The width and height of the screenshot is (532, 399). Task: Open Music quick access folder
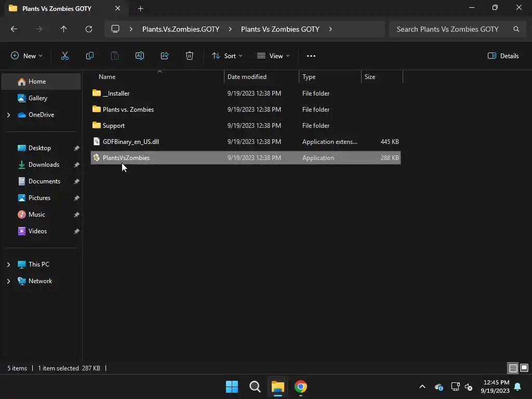click(41, 215)
